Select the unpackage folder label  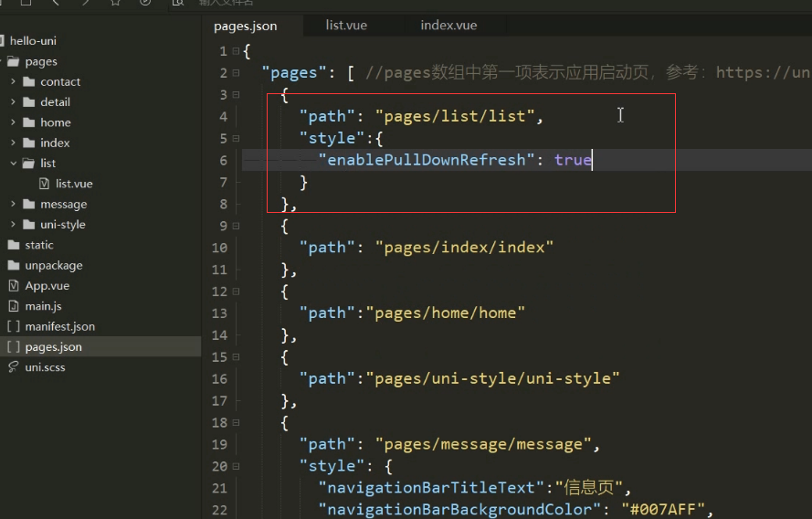point(54,265)
